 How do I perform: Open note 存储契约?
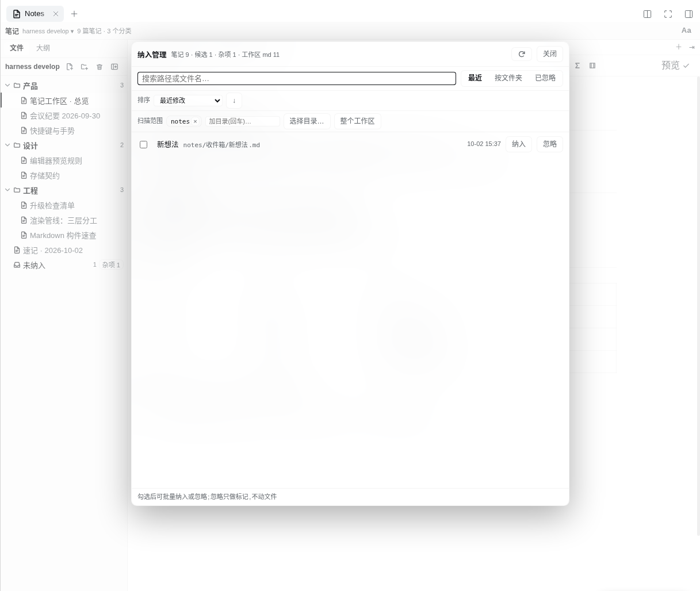(x=64, y=175)
